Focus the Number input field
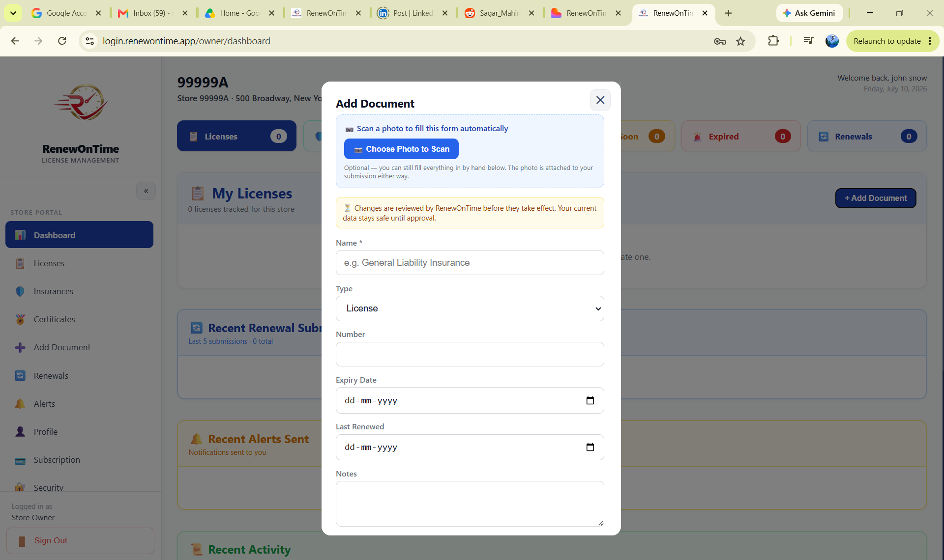Screen dimensions: 944x560 click(470, 354)
